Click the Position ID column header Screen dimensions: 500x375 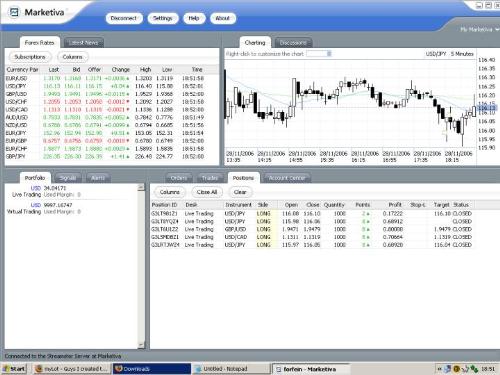167,205
